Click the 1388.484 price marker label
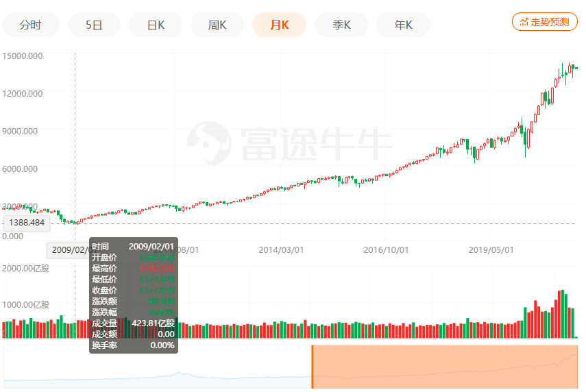Screen dimensions: 586x392 pos(27,223)
